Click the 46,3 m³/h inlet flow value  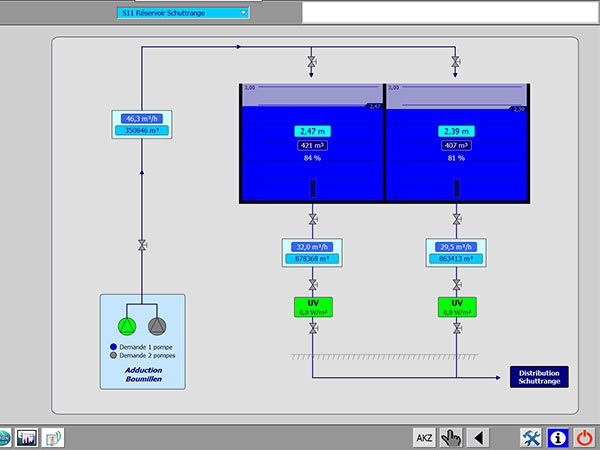pos(142,119)
